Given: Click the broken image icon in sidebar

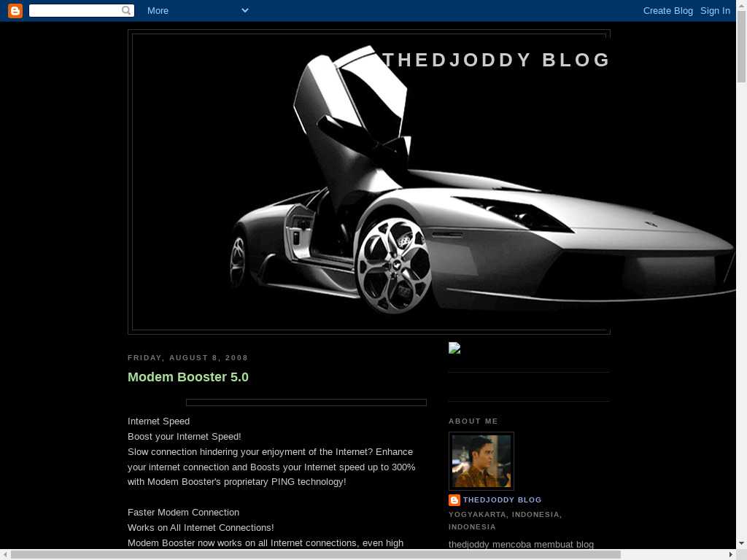Looking at the screenshot, I should (x=454, y=349).
